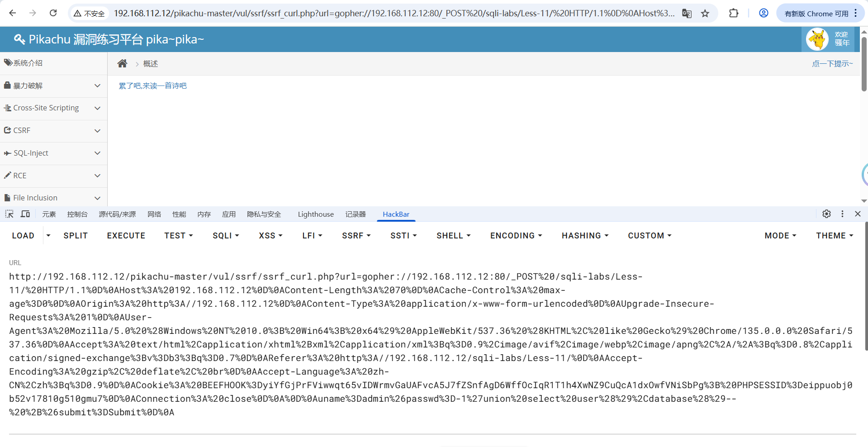This screenshot has height=447, width=868.
Task: Switch to the 网络 DevTools tab
Action: point(154,214)
